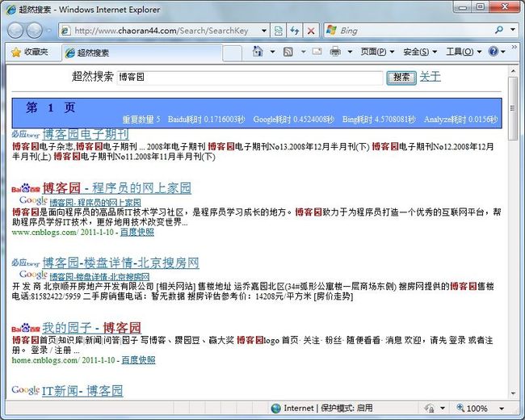Click the Bing logo beside 楼盘详情-北京搜房网
Image resolution: width=525 pixels, height=420 pixels.
point(26,262)
